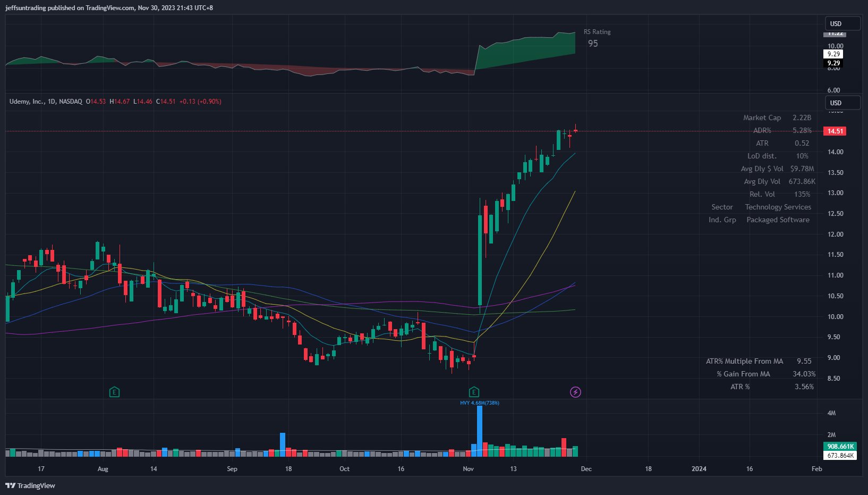Image resolution: width=868 pixels, height=495 pixels.
Task: Click the TradingView logo
Action: (30, 485)
